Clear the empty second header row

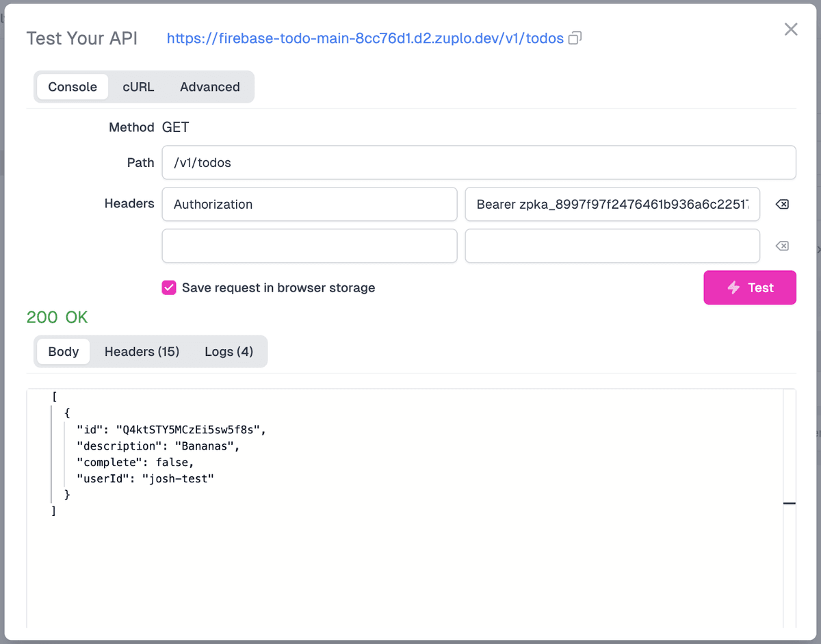[x=781, y=246]
